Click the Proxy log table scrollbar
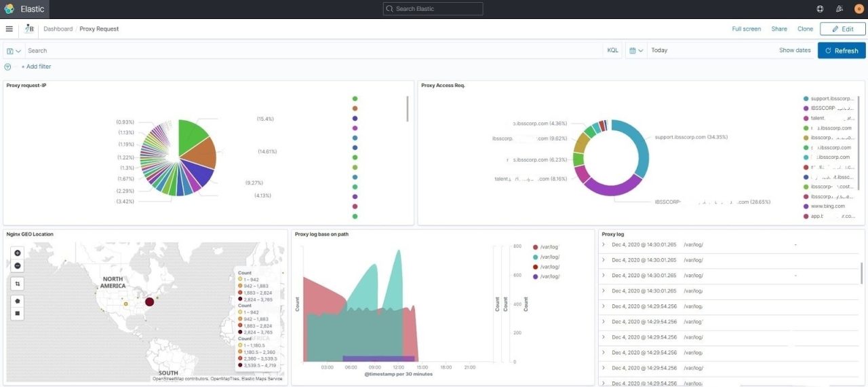The height and width of the screenshot is (387, 868). point(862,274)
